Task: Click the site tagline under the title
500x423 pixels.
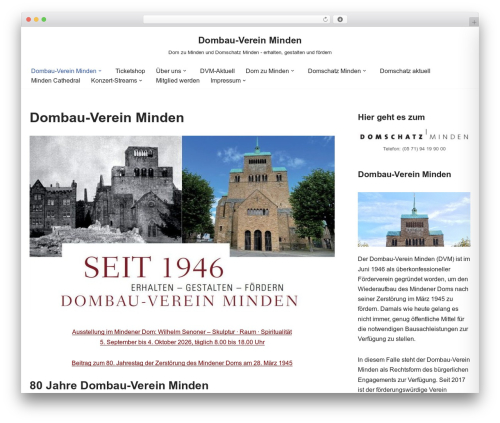Action: (250, 52)
